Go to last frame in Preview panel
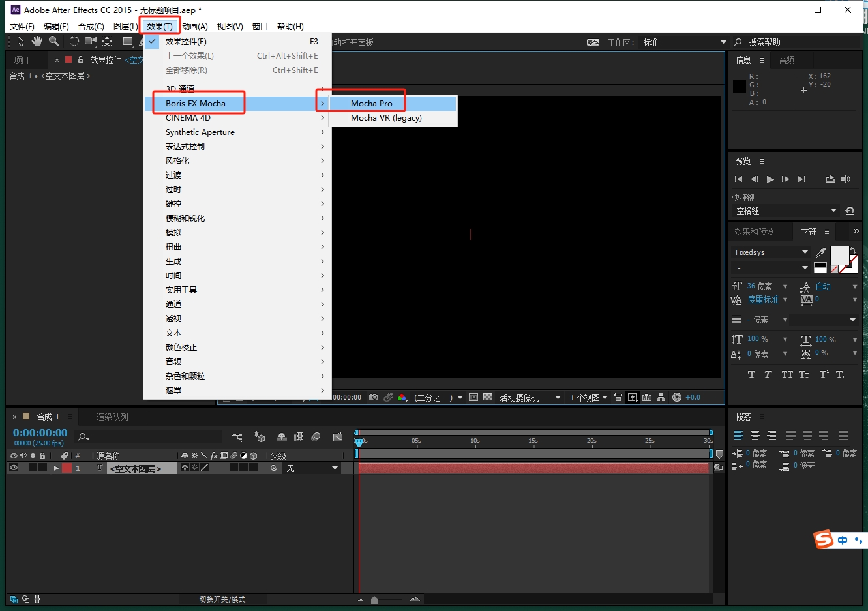Image resolution: width=868 pixels, height=611 pixels. click(x=801, y=179)
